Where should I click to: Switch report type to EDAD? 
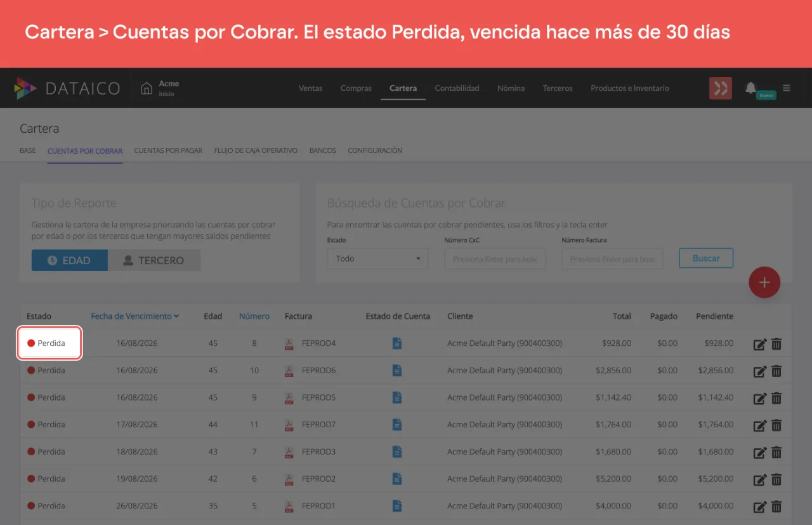pyautogui.click(x=70, y=260)
